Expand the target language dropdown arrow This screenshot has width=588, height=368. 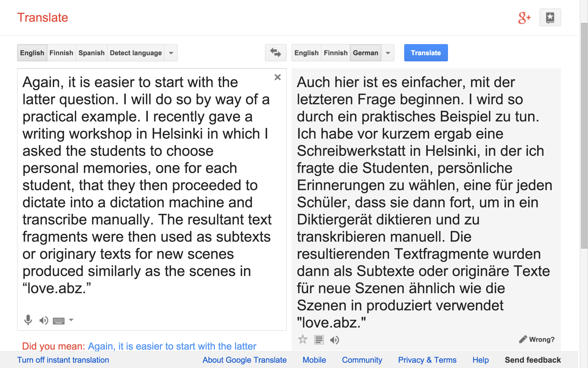click(388, 53)
